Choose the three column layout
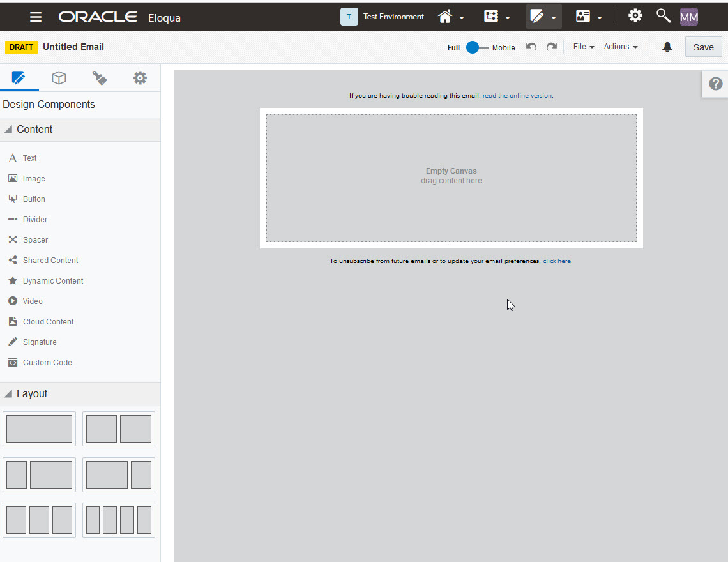 pyautogui.click(x=39, y=520)
